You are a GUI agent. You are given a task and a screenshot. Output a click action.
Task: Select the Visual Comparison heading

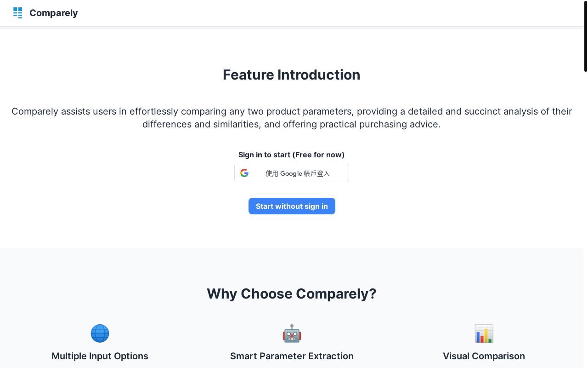tap(484, 356)
